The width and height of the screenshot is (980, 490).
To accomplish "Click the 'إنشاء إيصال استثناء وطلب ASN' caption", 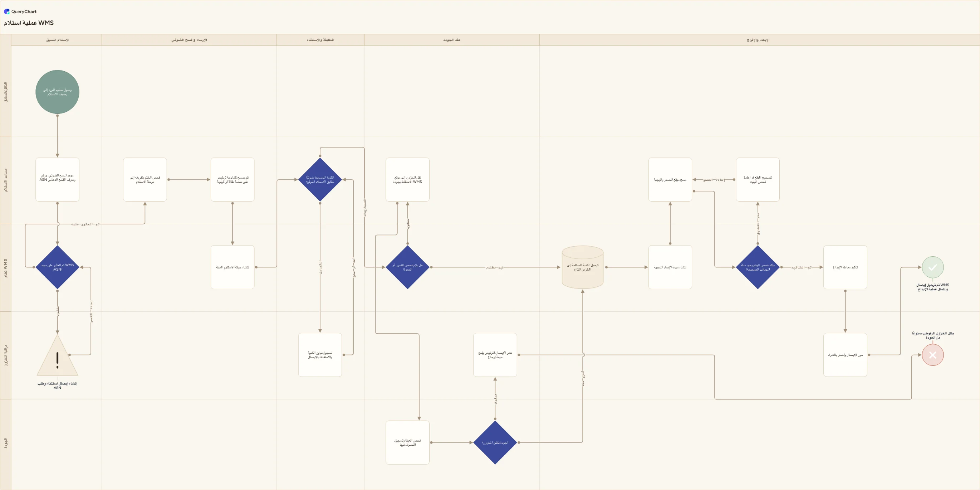I will pos(58,386).
